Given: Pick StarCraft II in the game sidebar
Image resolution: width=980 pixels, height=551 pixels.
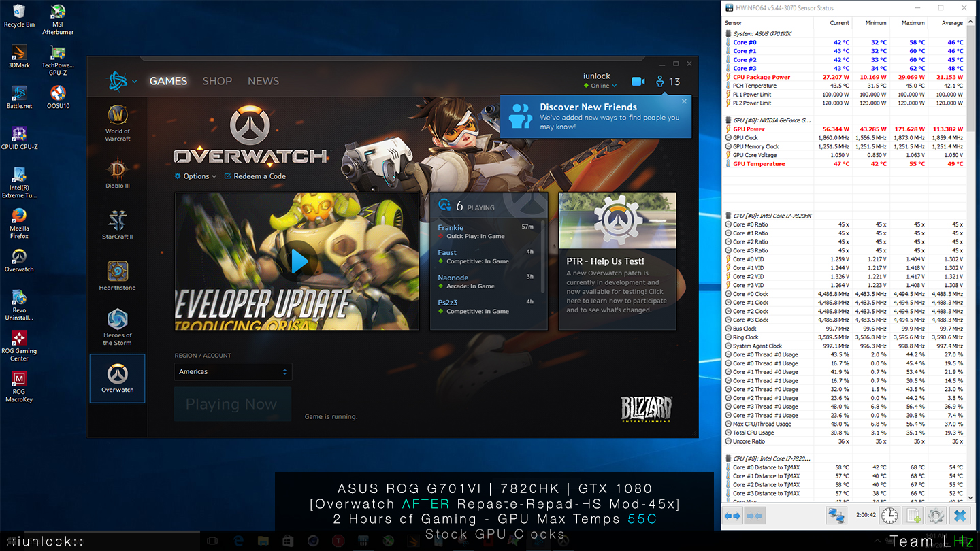Looking at the screenshot, I should pyautogui.click(x=118, y=224).
